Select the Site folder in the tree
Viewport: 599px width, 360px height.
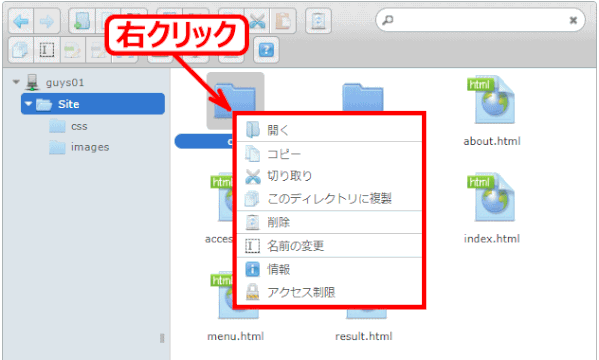[93, 104]
